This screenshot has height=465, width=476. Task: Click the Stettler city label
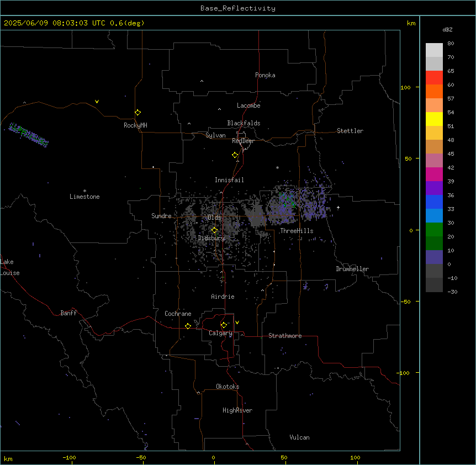click(x=350, y=131)
